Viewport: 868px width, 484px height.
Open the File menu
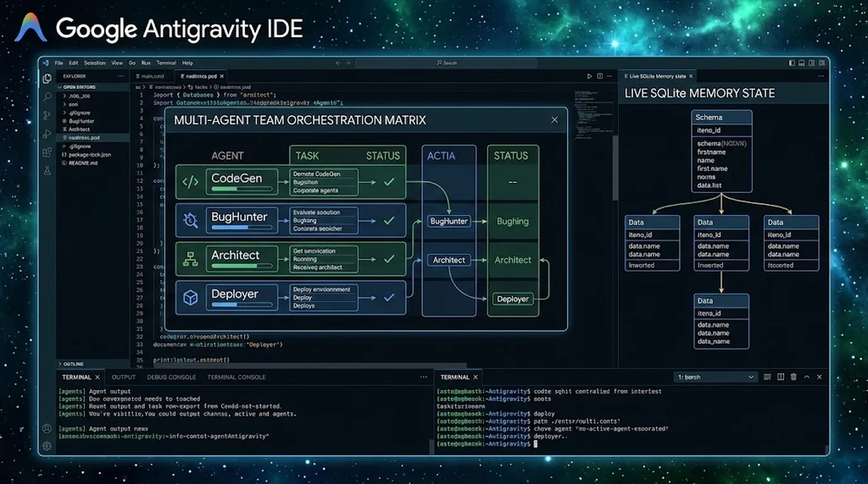pos(59,63)
